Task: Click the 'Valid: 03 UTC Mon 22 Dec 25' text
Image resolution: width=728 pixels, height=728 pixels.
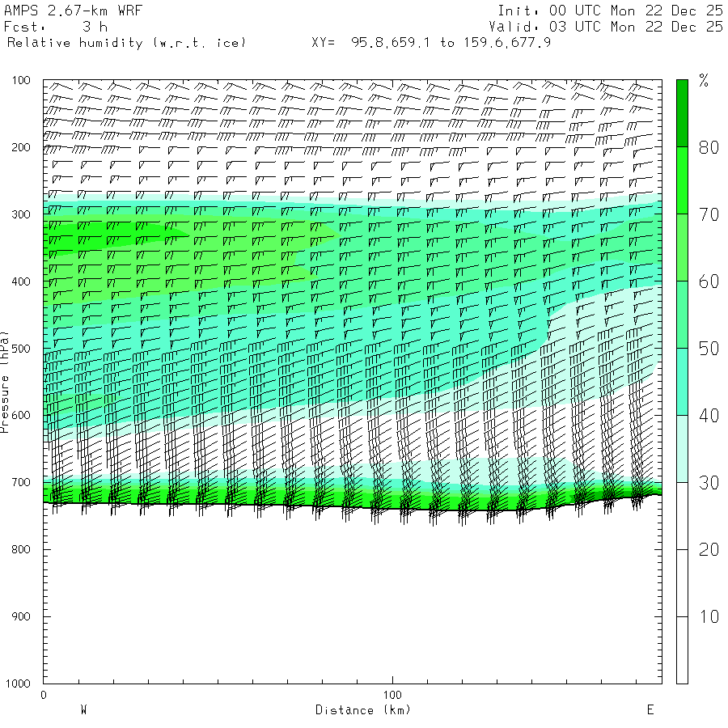Action: pos(605,27)
